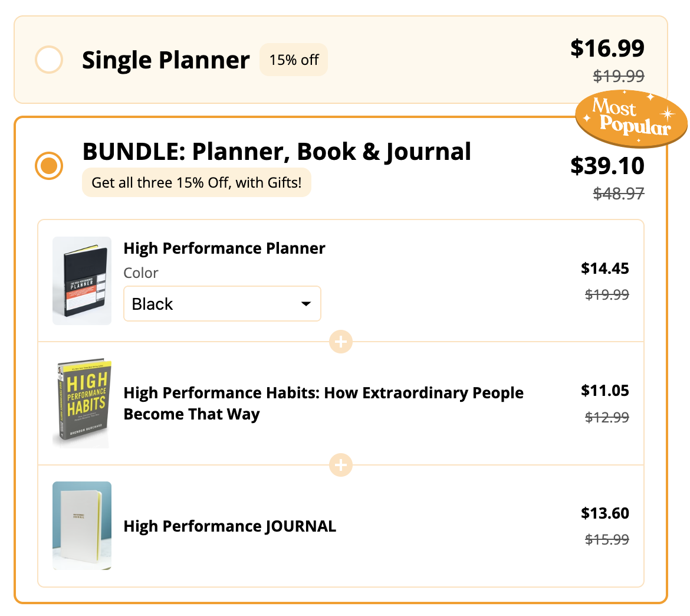Image resolution: width=690 pixels, height=616 pixels.
Task: Select the Single Planner radio button
Action: point(49,60)
